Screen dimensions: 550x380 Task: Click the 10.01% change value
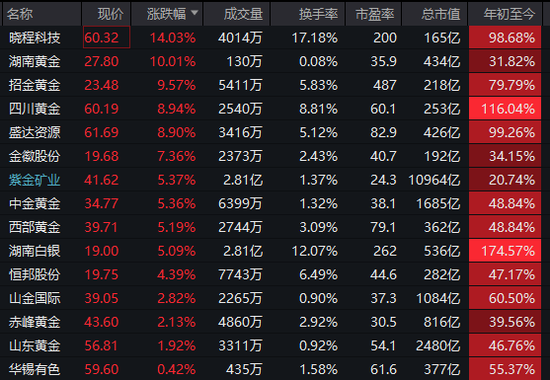tap(173, 61)
